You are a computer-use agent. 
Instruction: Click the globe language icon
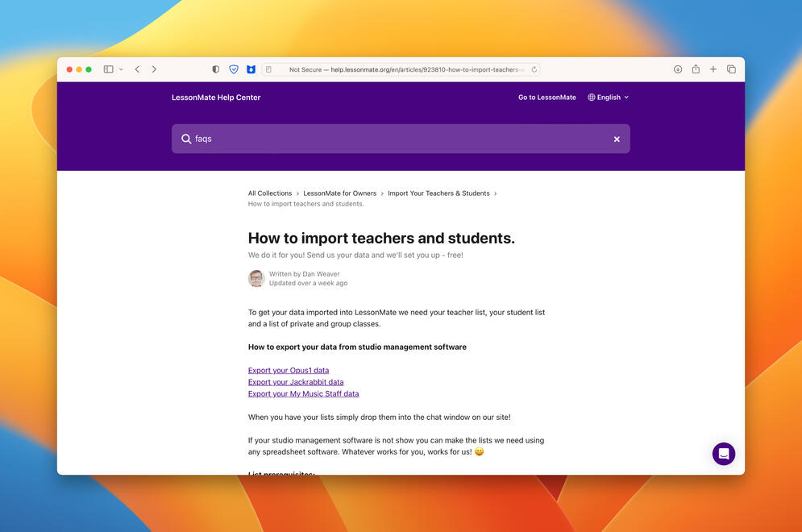pyautogui.click(x=592, y=98)
